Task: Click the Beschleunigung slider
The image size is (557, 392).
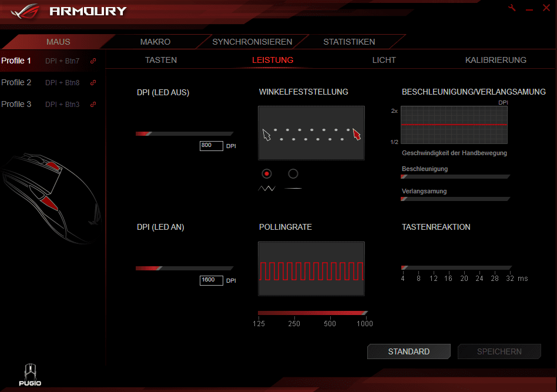Action: pyautogui.click(x=455, y=177)
